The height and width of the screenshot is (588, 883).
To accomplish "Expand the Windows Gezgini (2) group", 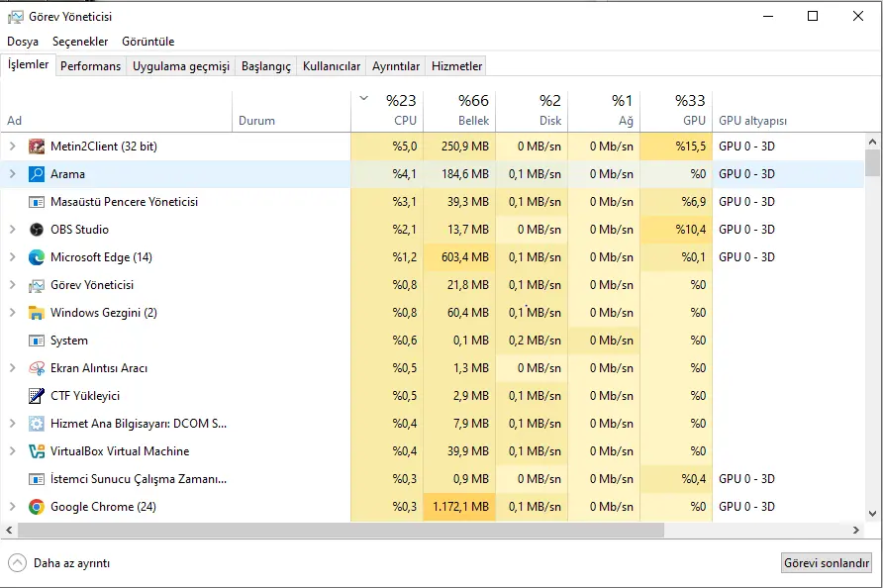I will coord(13,313).
